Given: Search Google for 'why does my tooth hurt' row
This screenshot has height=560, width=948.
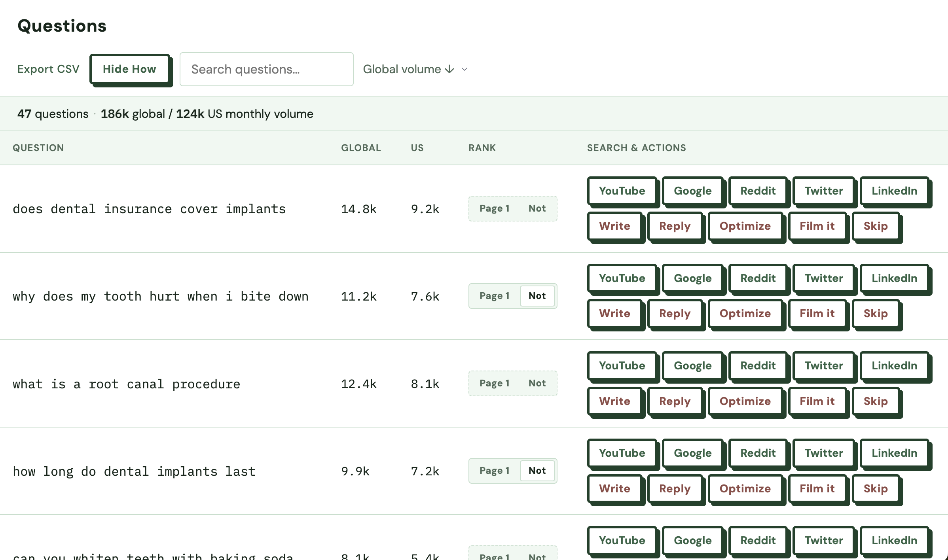Looking at the screenshot, I should (x=692, y=278).
